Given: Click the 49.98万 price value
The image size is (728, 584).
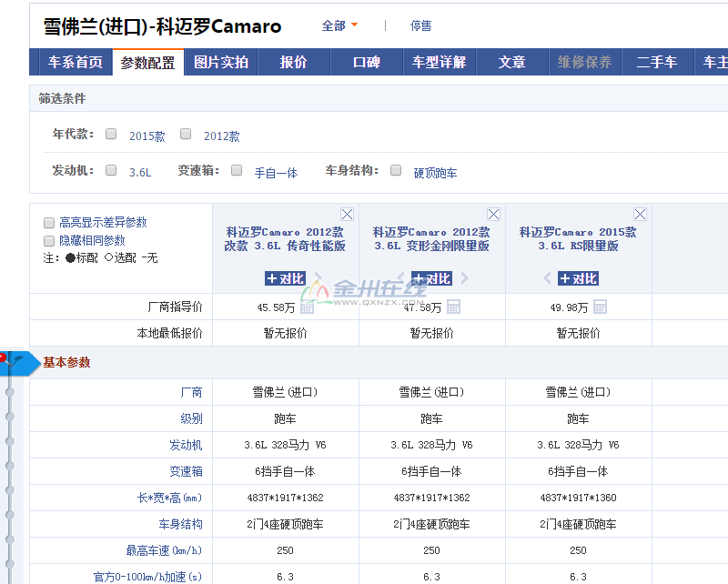Looking at the screenshot, I should [x=569, y=307].
